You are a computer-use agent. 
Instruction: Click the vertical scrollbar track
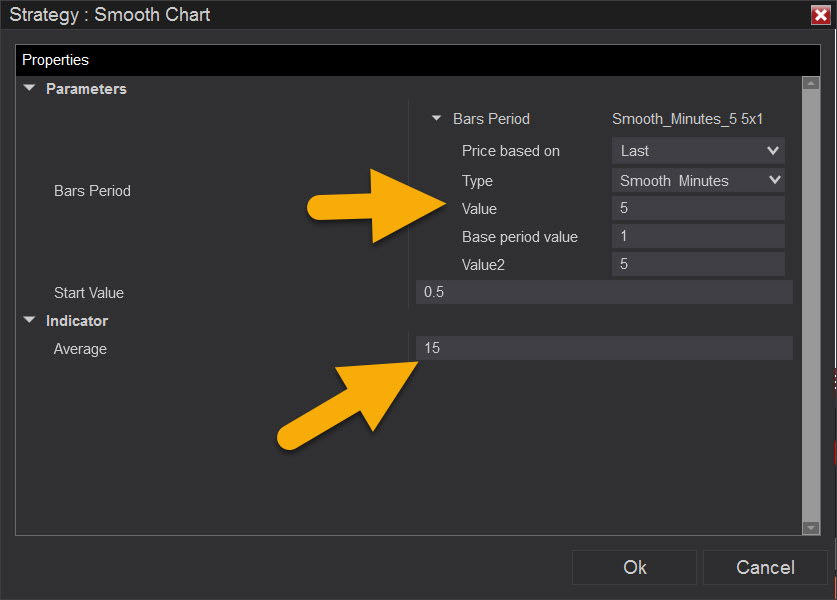(x=811, y=305)
